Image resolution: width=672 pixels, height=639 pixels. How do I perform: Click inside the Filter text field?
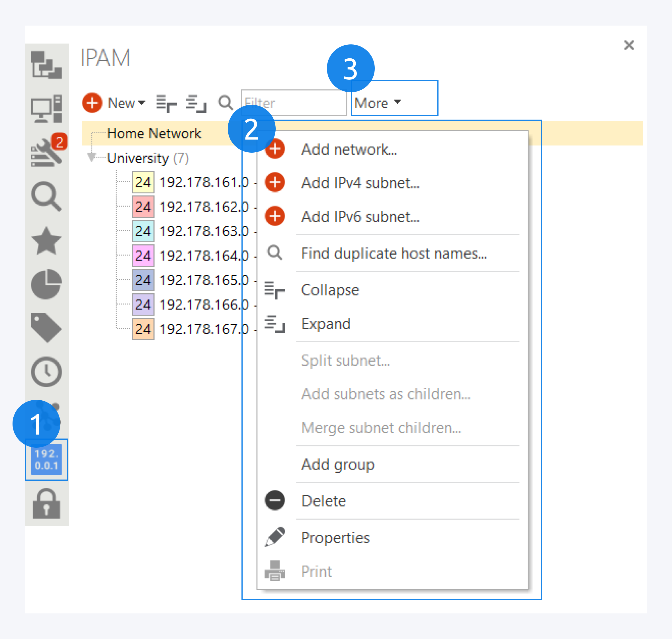tap(300, 103)
